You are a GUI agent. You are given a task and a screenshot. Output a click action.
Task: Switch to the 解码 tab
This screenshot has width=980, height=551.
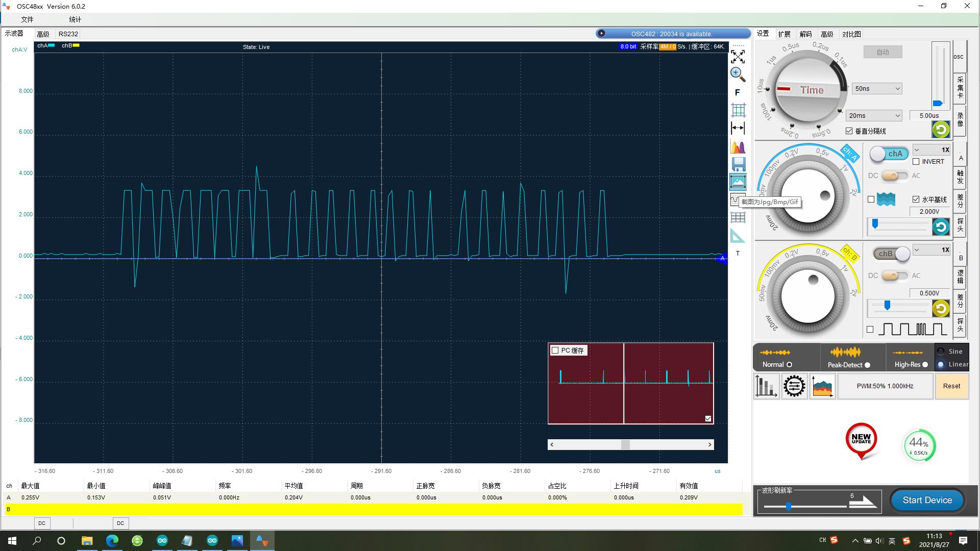click(x=805, y=34)
